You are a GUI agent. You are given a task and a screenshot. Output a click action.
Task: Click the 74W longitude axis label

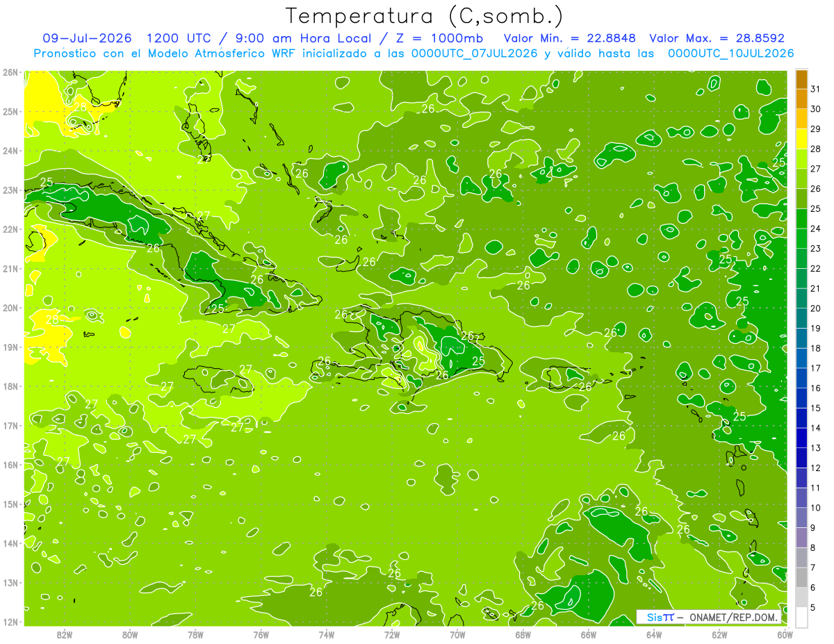point(327,634)
